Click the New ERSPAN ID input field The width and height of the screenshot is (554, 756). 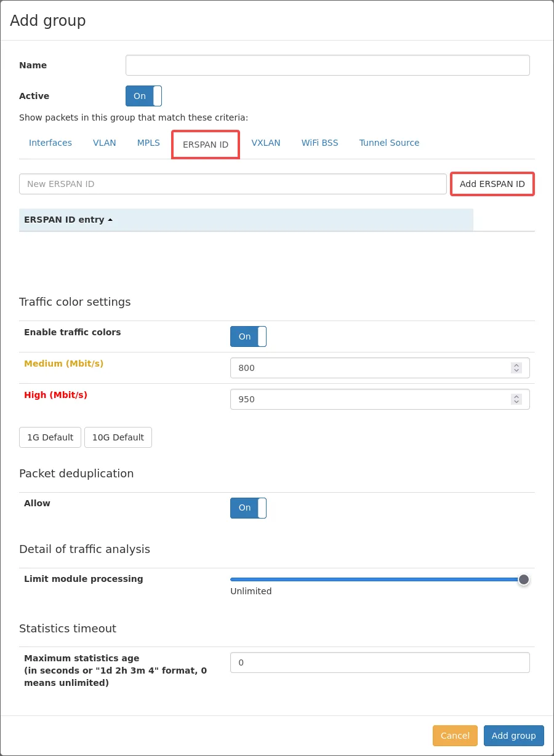(233, 184)
